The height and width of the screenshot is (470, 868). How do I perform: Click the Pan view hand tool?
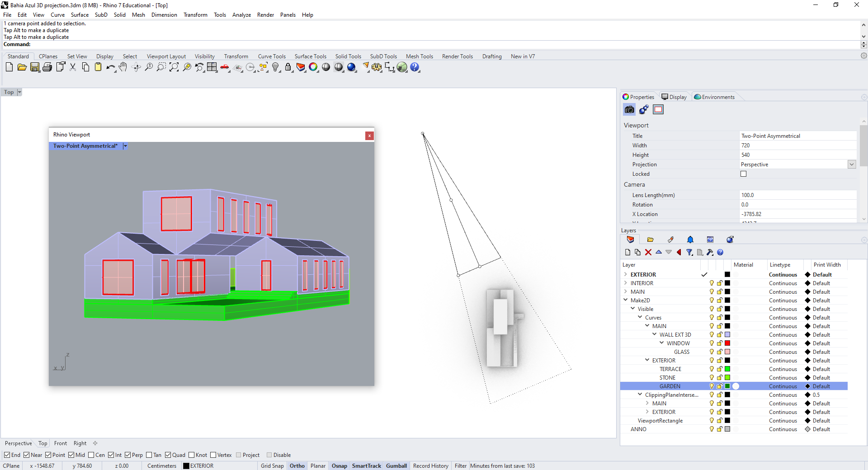(x=123, y=67)
